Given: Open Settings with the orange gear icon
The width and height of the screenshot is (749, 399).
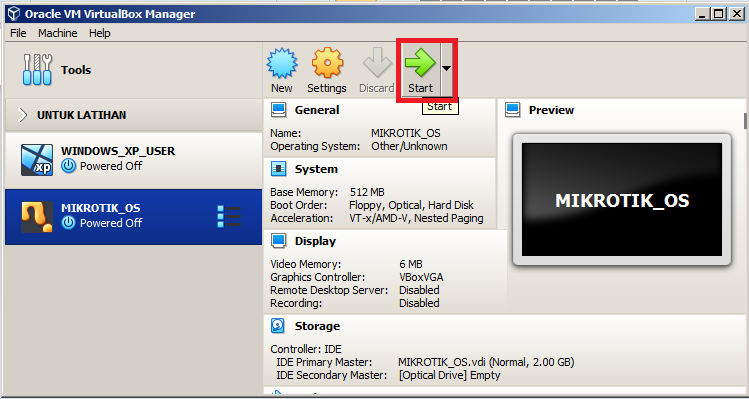Looking at the screenshot, I should (x=327, y=64).
